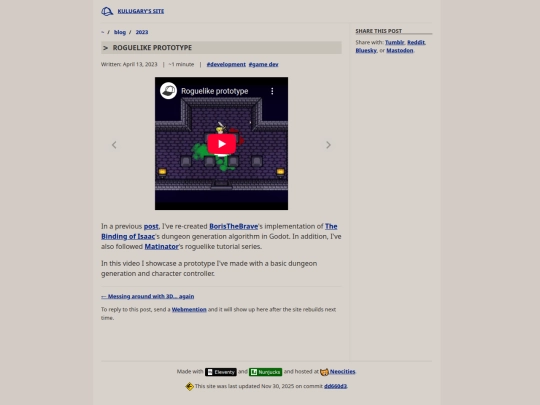540x405 pixels.
Task: Open the previous post link
Action: pos(151,227)
